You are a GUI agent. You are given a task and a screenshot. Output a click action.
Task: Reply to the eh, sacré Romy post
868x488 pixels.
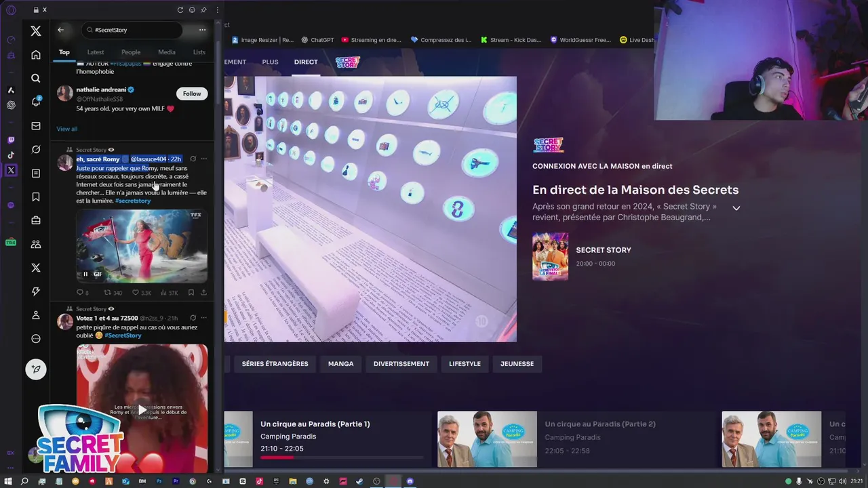79,293
